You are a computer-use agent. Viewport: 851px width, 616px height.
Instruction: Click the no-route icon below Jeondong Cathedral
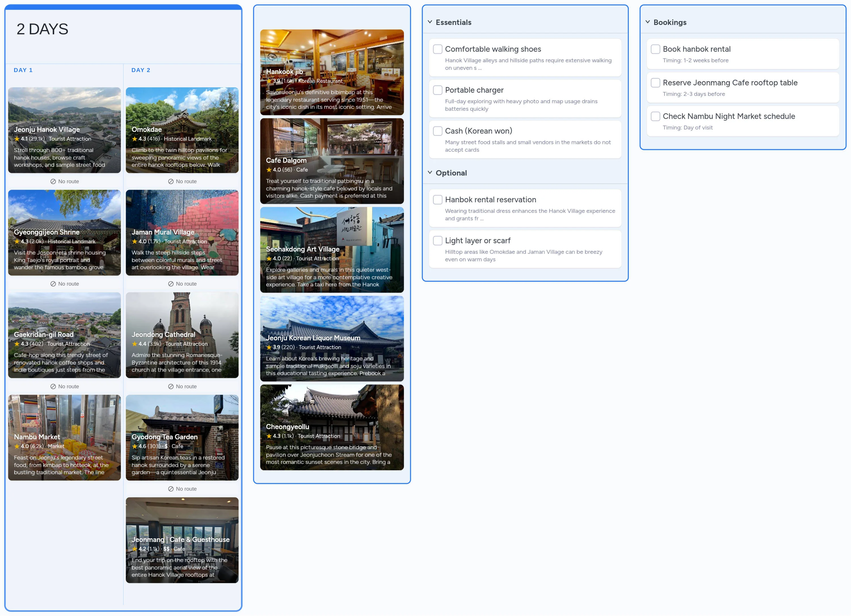point(171,386)
